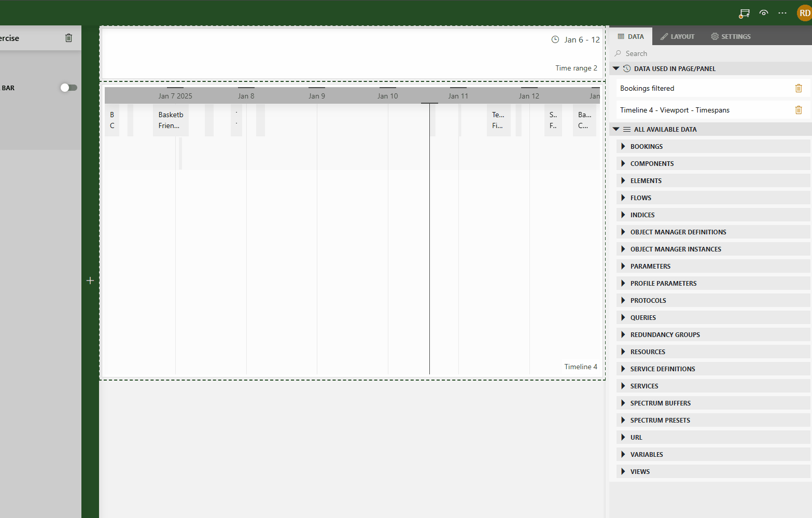Click the RD user avatar

pos(804,13)
